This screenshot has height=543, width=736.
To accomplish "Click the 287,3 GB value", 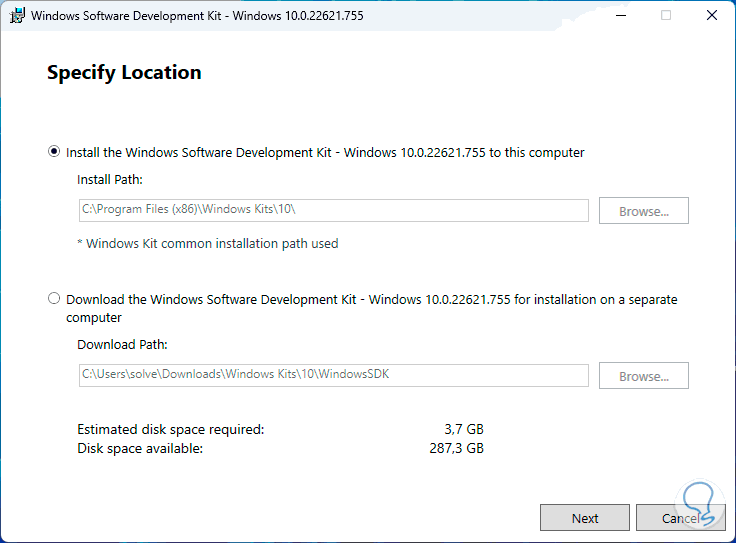I will (456, 448).
